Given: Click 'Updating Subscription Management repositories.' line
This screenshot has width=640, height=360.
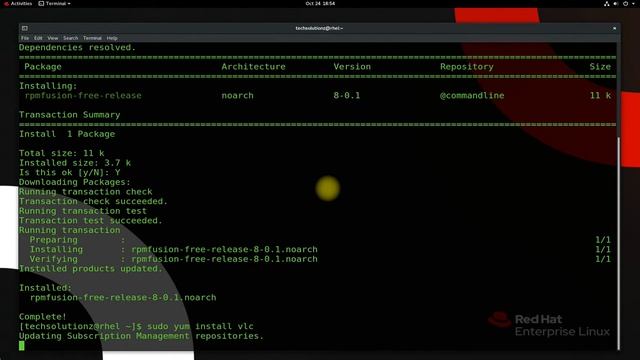Looking at the screenshot, I should point(142,336).
